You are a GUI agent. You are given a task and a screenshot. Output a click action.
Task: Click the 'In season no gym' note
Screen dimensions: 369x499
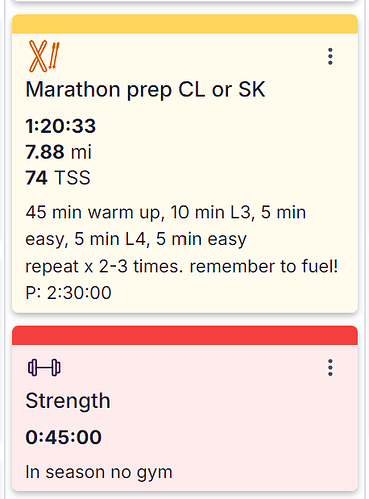coord(99,472)
